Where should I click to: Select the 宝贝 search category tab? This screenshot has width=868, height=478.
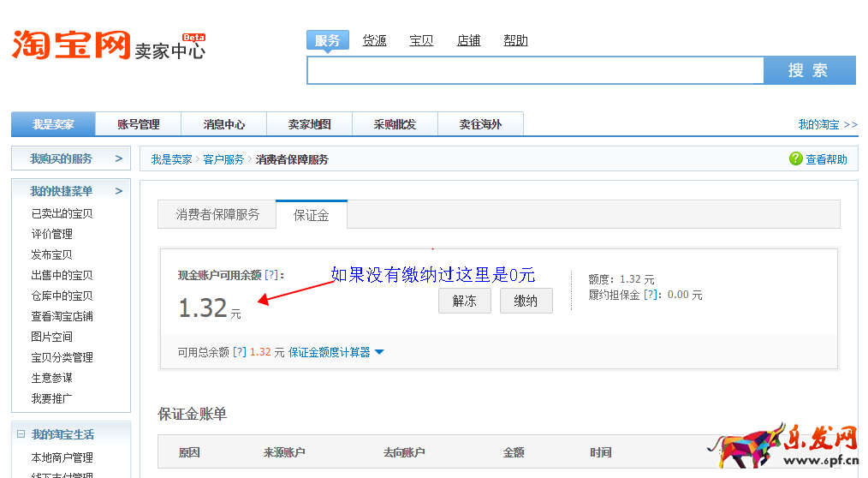click(x=421, y=40)
